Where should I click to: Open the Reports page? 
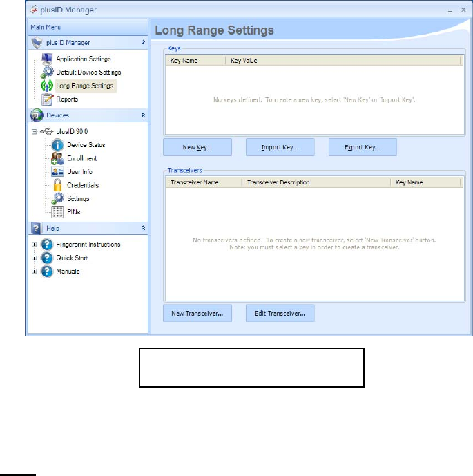coord(67,99)
